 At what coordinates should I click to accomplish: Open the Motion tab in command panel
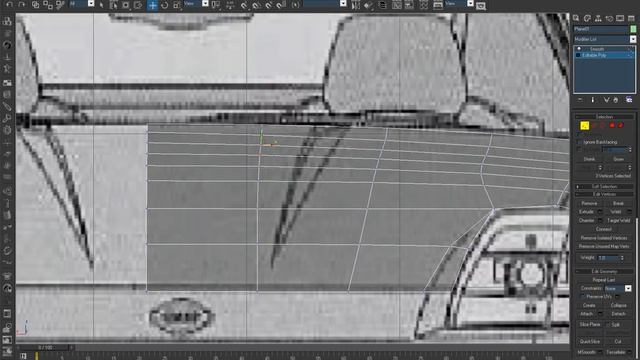coord(609,18)
